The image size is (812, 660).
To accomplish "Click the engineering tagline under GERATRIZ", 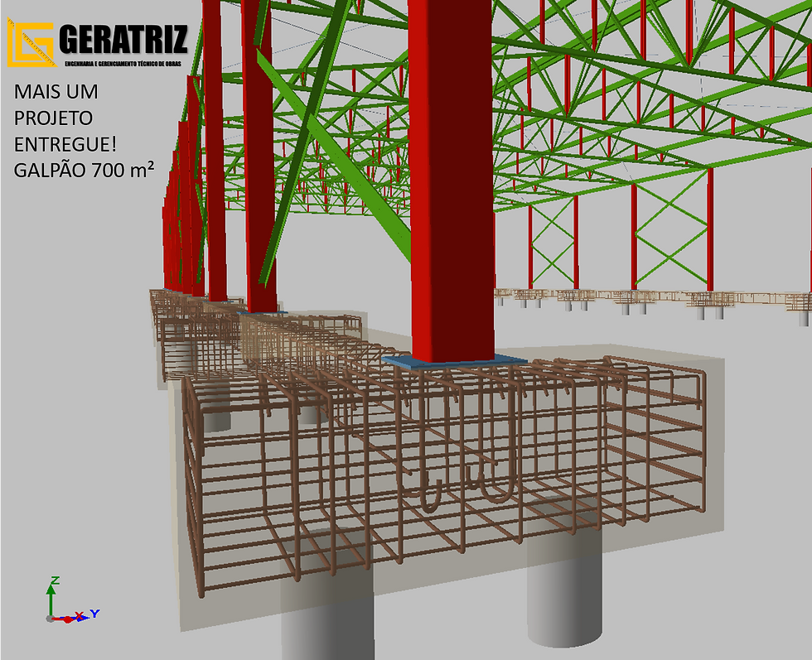I will [x=123, y=64].
